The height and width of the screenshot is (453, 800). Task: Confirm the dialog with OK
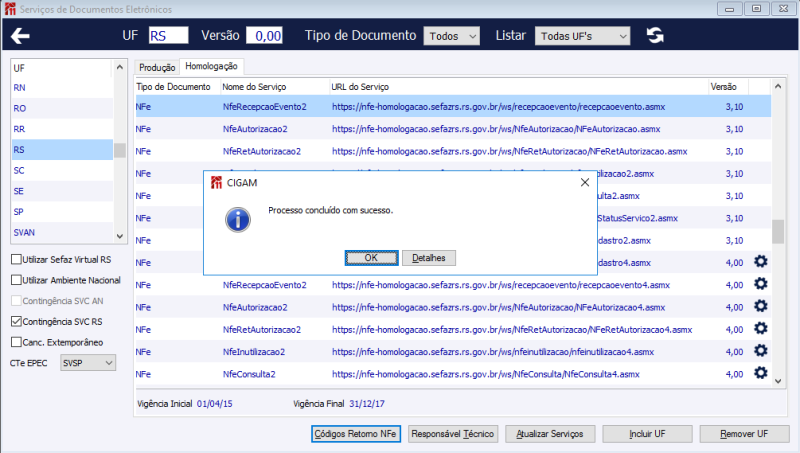pos(371,258)
